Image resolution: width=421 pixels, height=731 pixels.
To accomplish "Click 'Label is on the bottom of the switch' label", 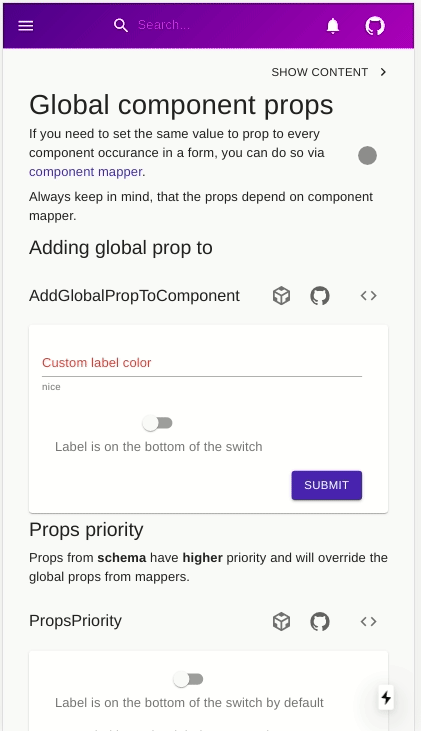I will click(159, 447).
